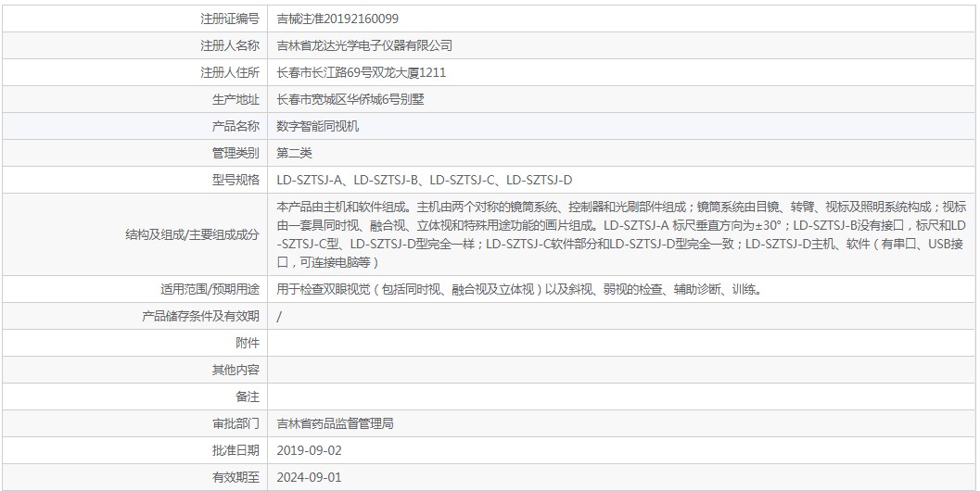Select the label 其他内容
980x491 pixels.
point(235,370)
